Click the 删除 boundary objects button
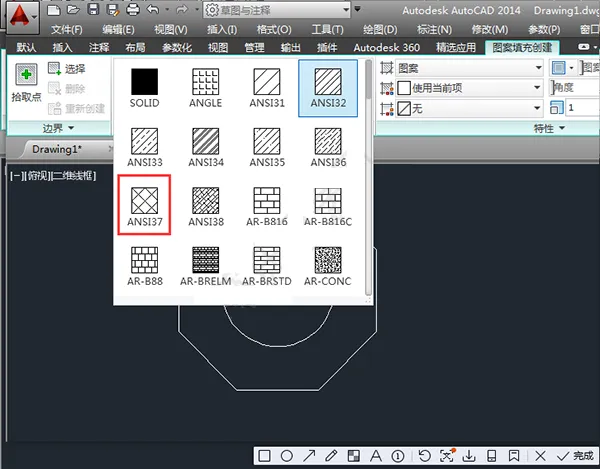The width and height of the screenshot is (600, 469). pyautogui.click(x=67, y=89)
